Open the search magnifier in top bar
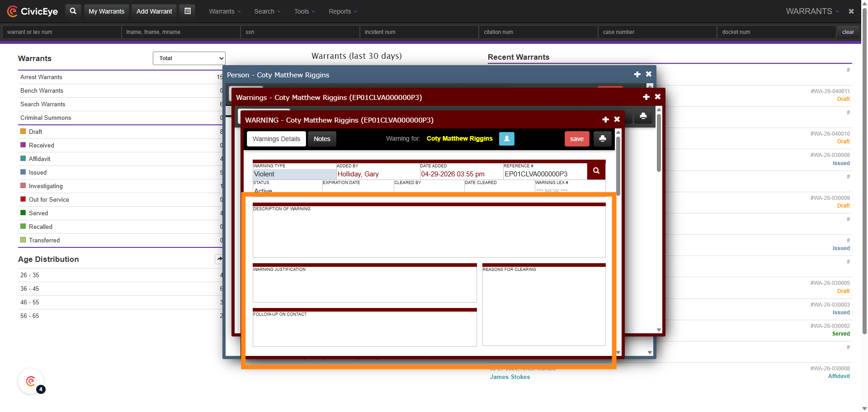 73,11
